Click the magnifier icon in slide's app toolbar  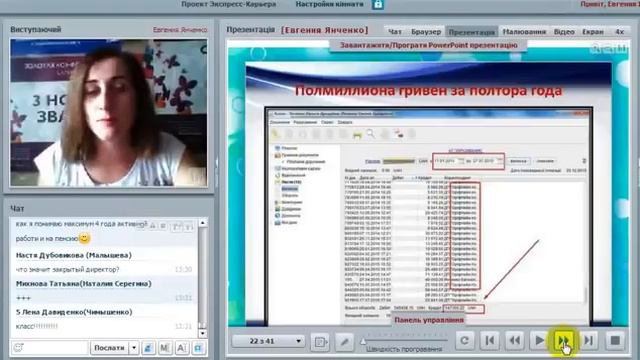point(371,133)
